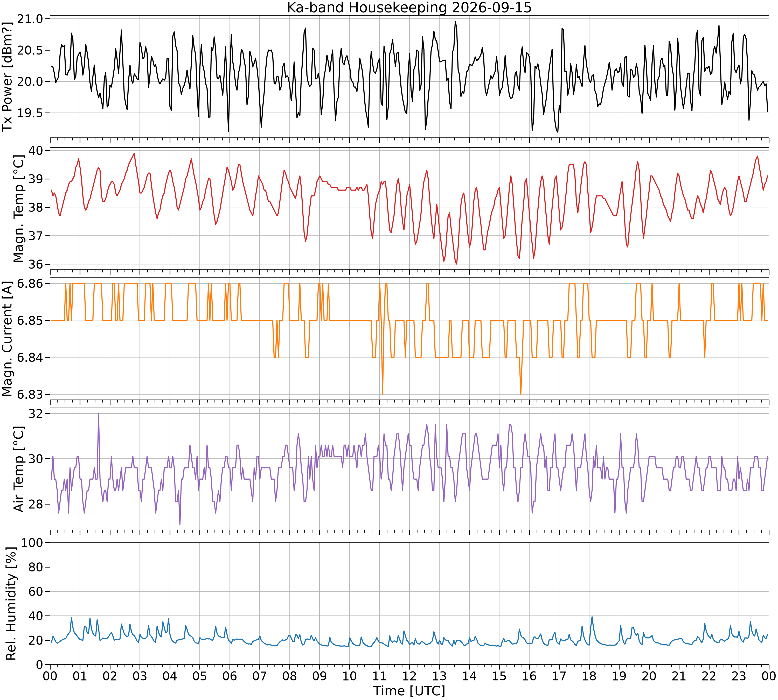This screenshot has width=778, height=700.
Task: Click the 32 tick on Air Temp axis
Action: coord(37,414)
